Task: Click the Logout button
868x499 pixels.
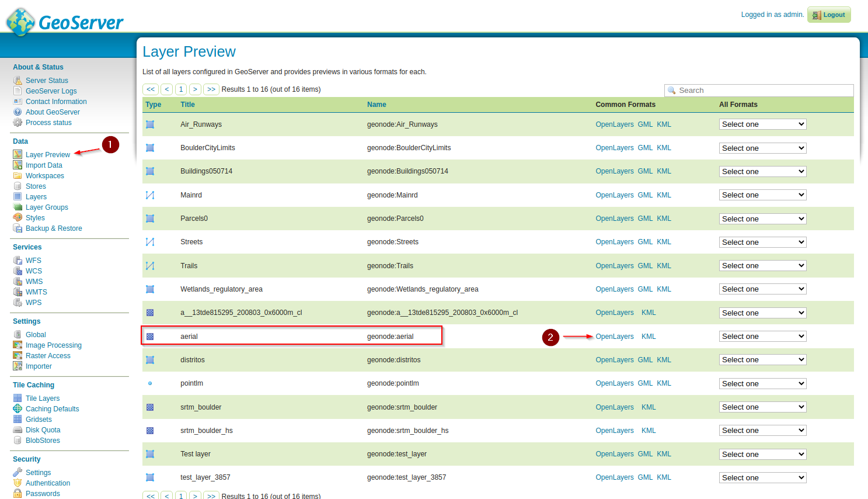Action: point(829,15)
